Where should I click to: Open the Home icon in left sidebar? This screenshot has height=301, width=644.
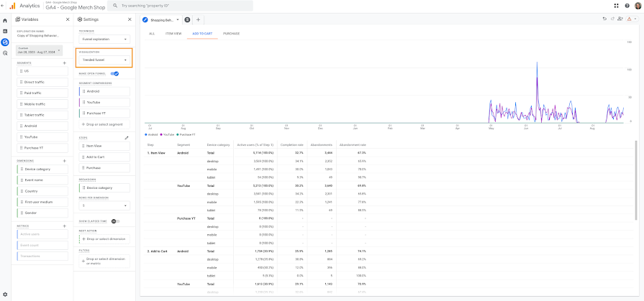pyautogui.click(x=5, y=21)
